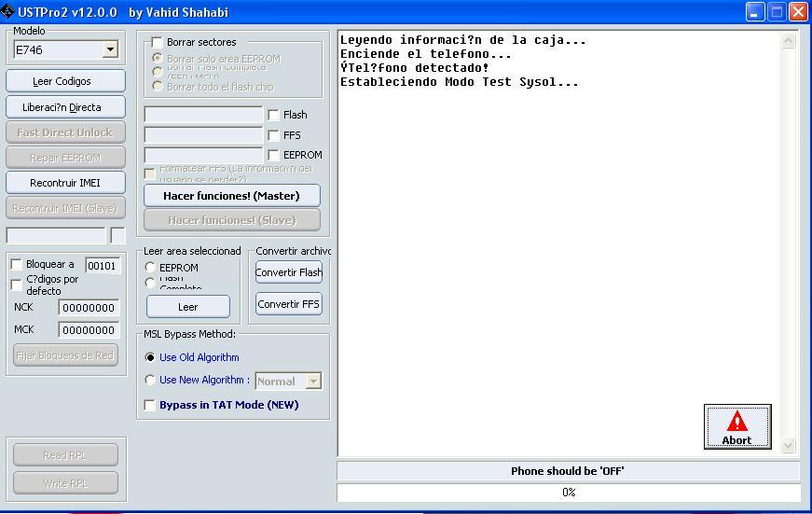
Task: Click Hacer funciones! (Master) button
Action: [x=232, y=196]
